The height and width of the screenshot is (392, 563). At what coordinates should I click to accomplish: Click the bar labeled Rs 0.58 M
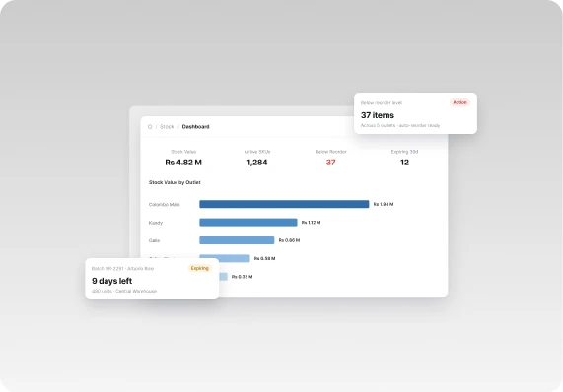tap(225, 258)
